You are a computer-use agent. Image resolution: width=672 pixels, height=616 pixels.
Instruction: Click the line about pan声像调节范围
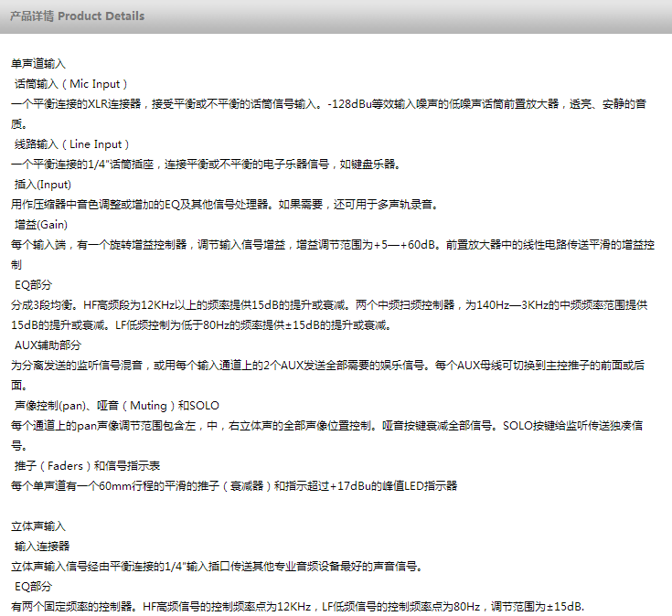tap(327, 426)
